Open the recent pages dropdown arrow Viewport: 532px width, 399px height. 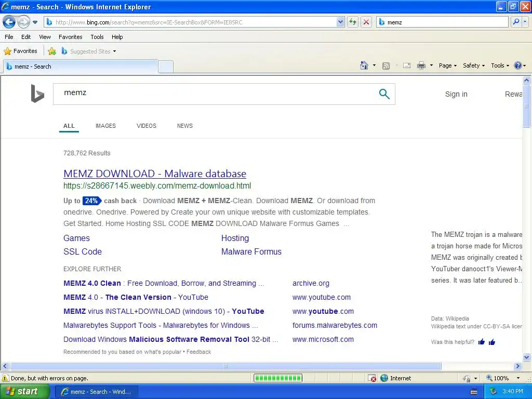[35, 22]
